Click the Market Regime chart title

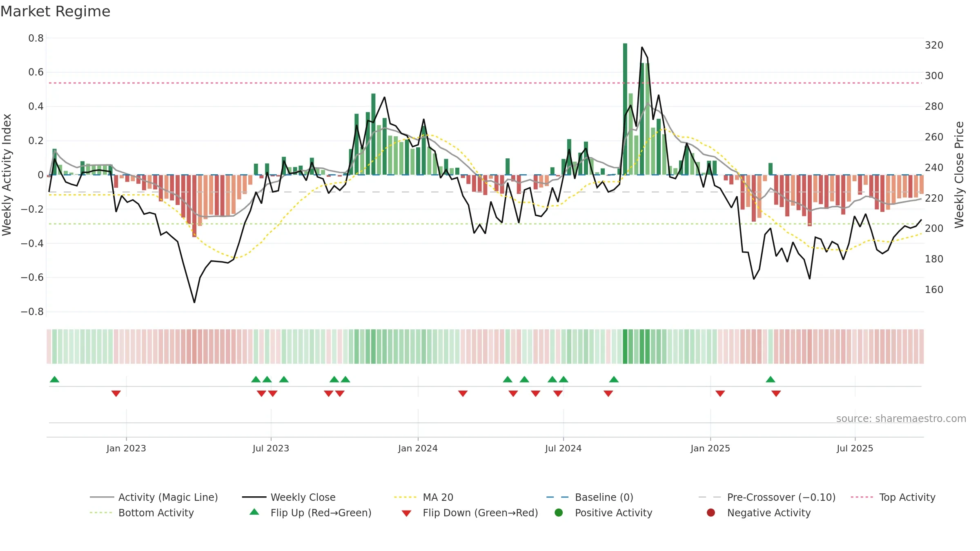tap(55, 11)
